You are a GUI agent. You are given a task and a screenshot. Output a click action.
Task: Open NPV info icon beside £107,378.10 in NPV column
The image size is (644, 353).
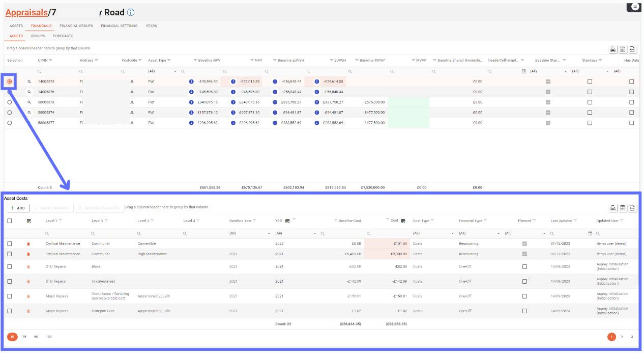233,112
